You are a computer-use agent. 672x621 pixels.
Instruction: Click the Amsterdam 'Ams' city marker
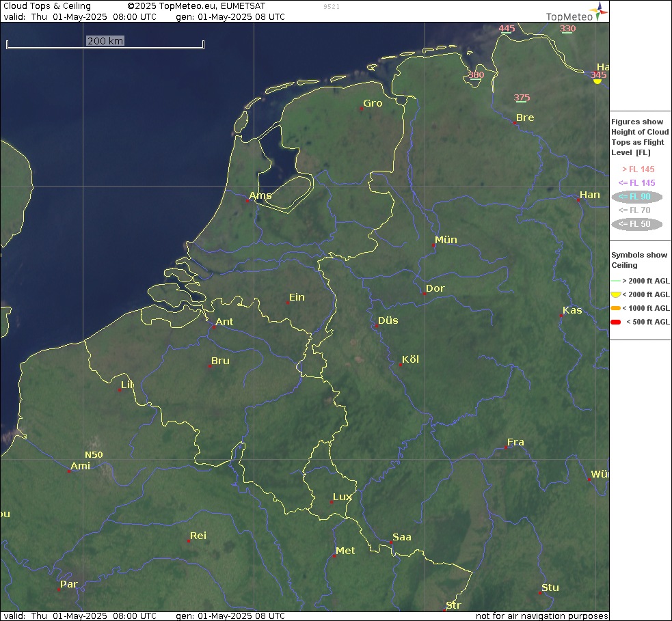coord(247,200)
